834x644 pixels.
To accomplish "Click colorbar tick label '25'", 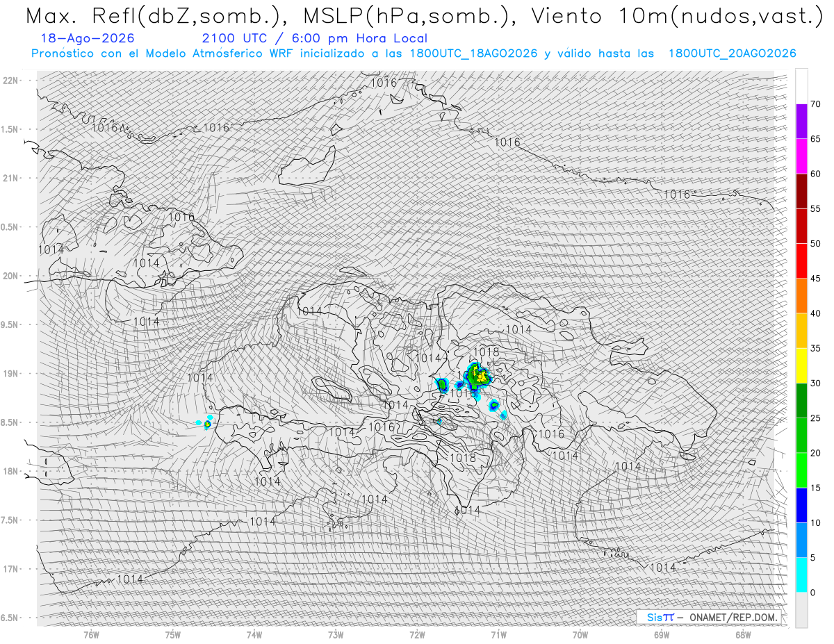I will (x=816, y=418).
